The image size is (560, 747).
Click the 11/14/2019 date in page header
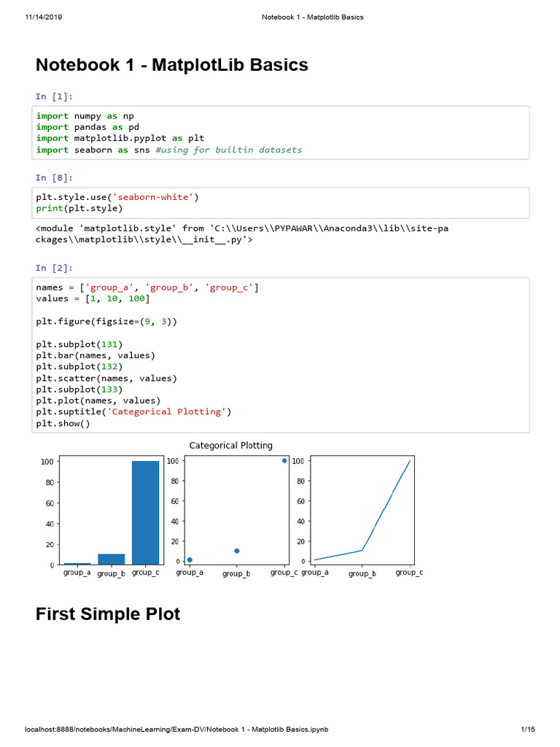[43, 17]
